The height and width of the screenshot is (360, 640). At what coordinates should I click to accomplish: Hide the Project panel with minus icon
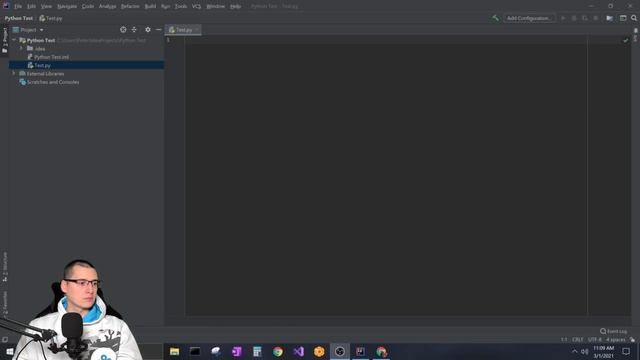[x=158, y=30]
